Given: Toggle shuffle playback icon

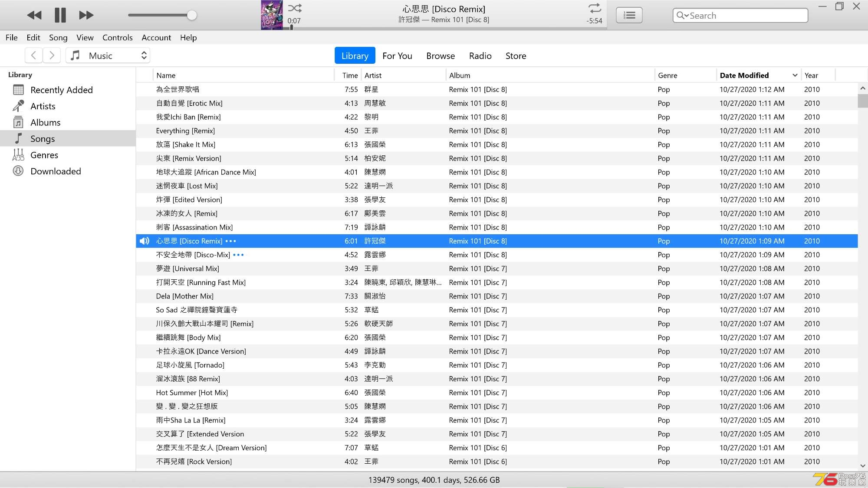Looking at the screenshot, I should pyautogui.click(x=295, y=8).
